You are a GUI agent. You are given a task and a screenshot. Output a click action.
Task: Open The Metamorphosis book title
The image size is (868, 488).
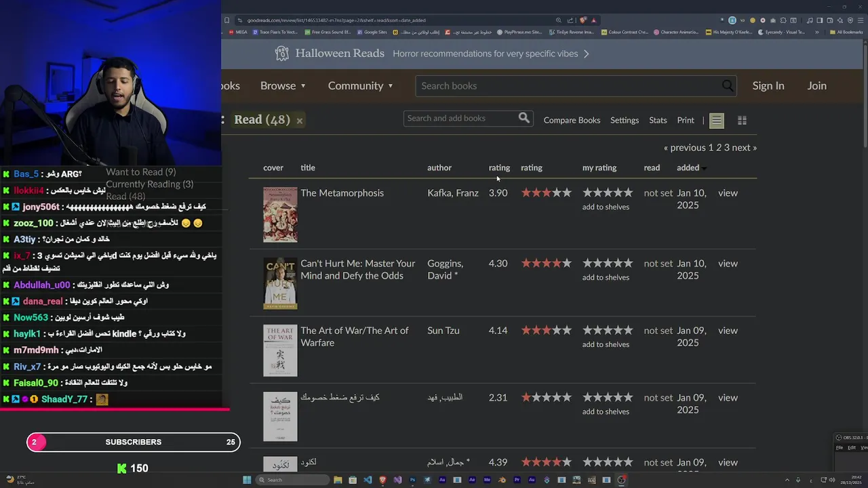[x=342, y=192]
